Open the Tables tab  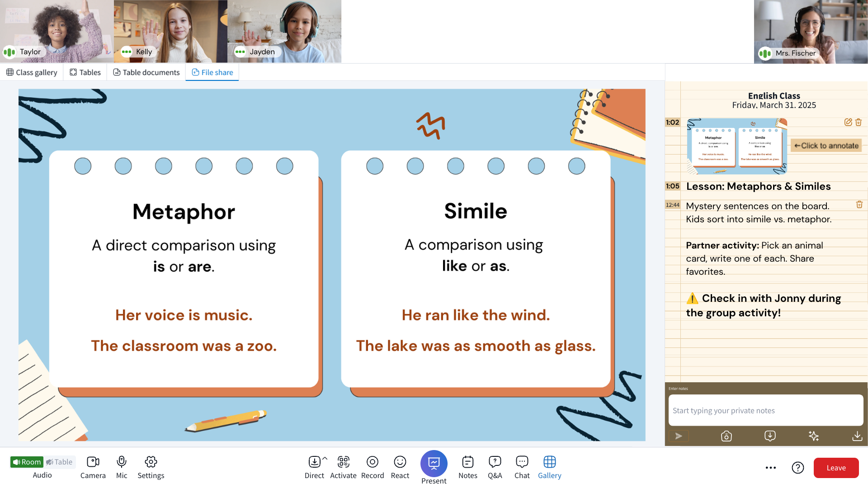tap(85, 72)
